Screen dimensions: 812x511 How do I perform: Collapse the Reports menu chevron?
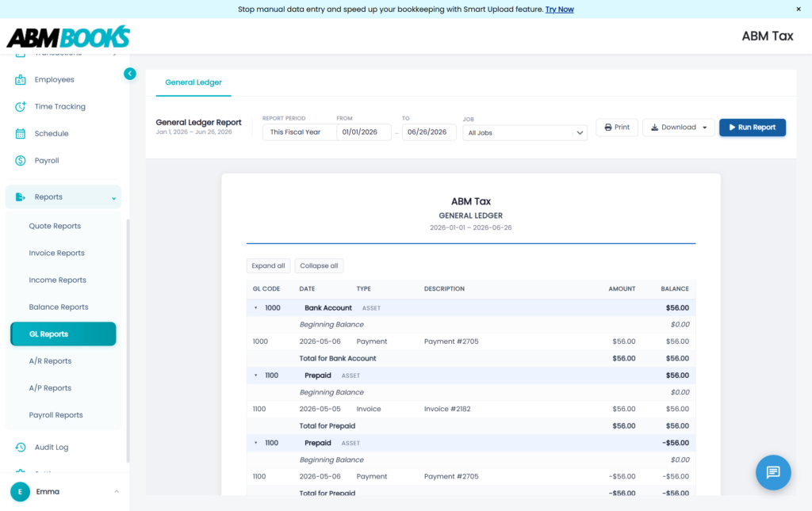pyautogui.click(x=114, y=198)
